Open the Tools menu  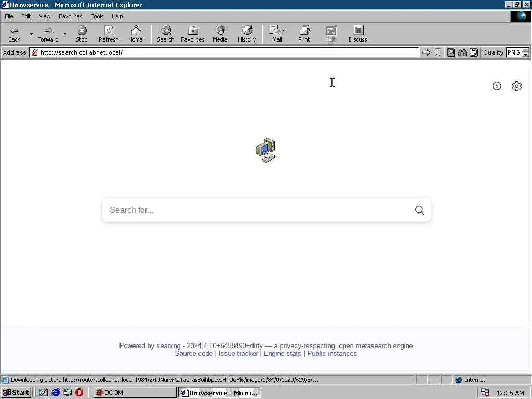[97, 16]
